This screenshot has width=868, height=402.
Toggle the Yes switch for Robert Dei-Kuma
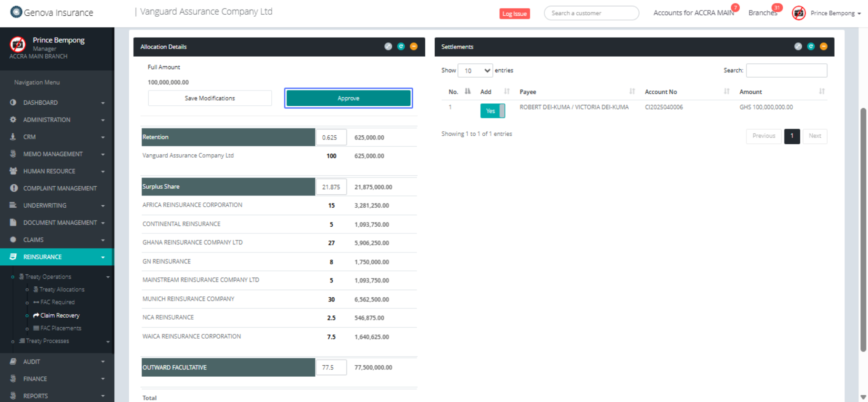pyautogui.click(x=492, y=111)
